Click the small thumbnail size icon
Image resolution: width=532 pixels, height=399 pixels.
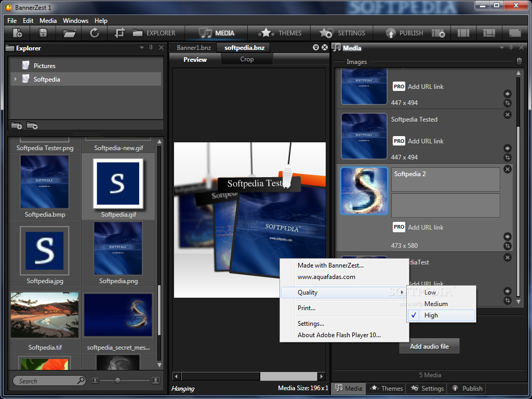95,380
